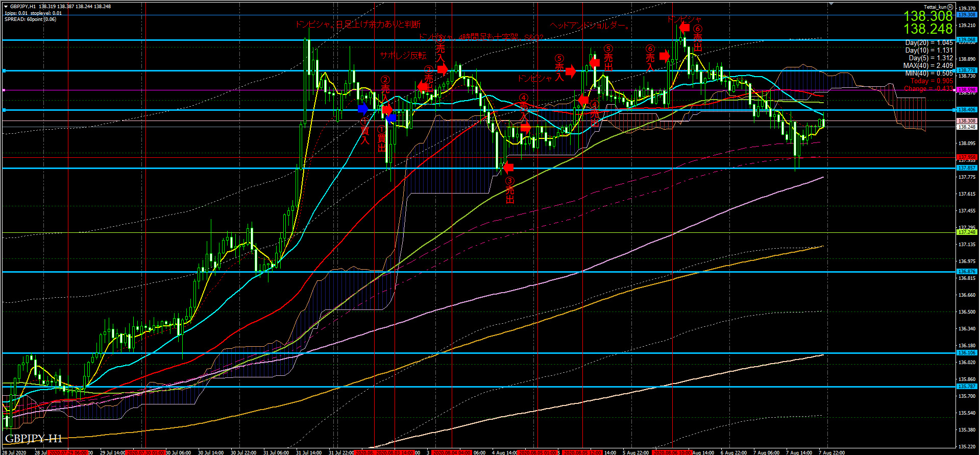This screenshot has height=455, width=980.
Task: Click the MIN(40) = 0.505 readout
Action: click(x=929, y=74)
